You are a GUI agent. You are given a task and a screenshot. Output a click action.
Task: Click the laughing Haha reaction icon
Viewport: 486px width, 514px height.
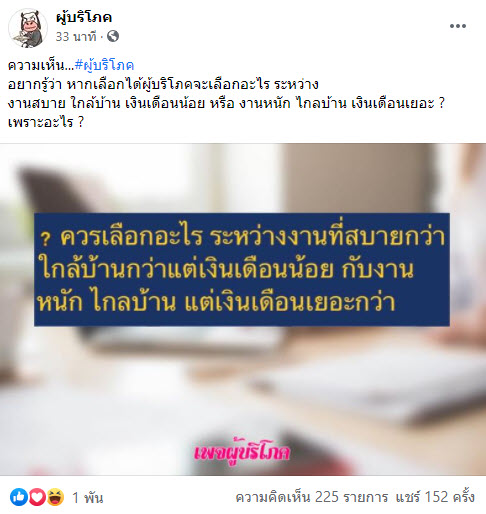[x=55, y=497]
